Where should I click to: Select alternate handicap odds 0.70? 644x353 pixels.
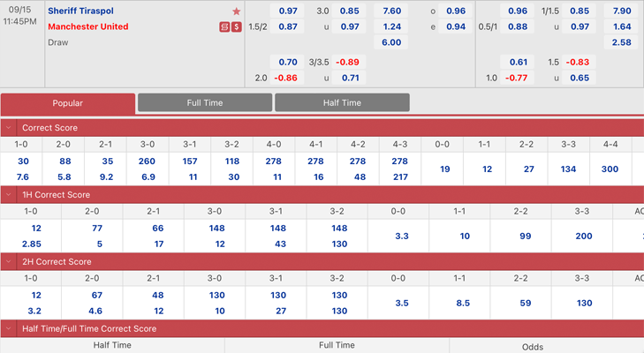pos(287,62)
